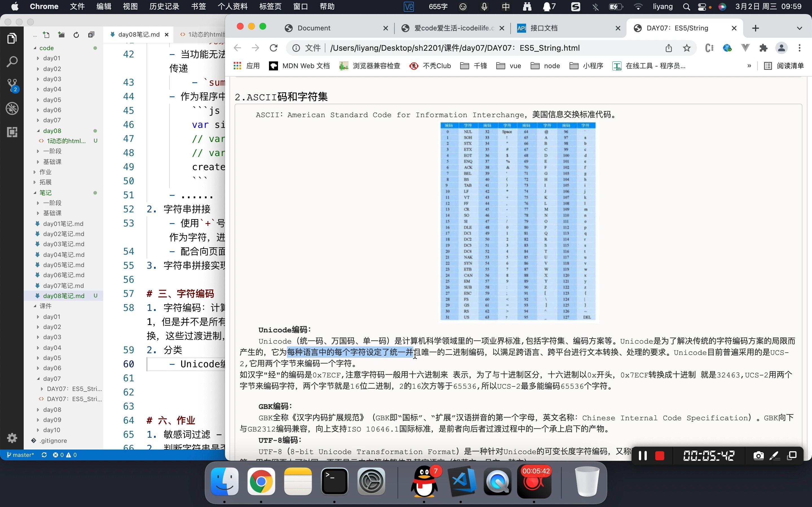
Task: Take a screenshot via recording widget camera icon
Action: point(758,455)
